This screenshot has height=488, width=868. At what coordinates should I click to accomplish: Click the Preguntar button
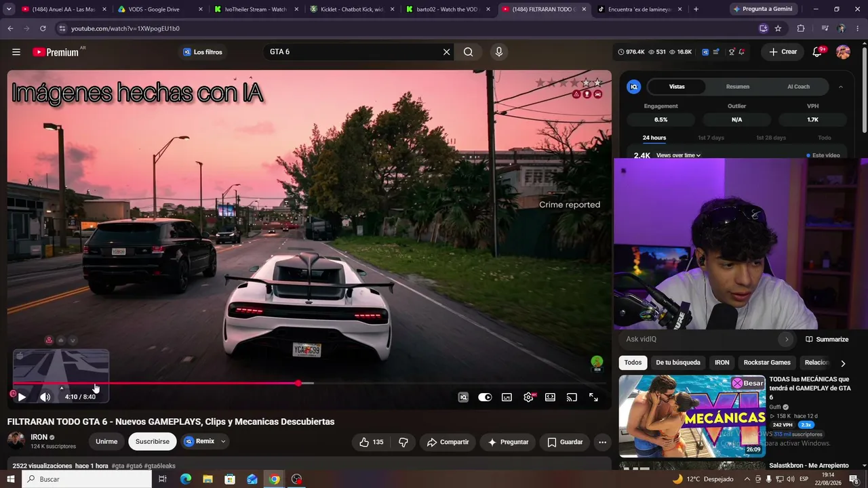point(508,442)
